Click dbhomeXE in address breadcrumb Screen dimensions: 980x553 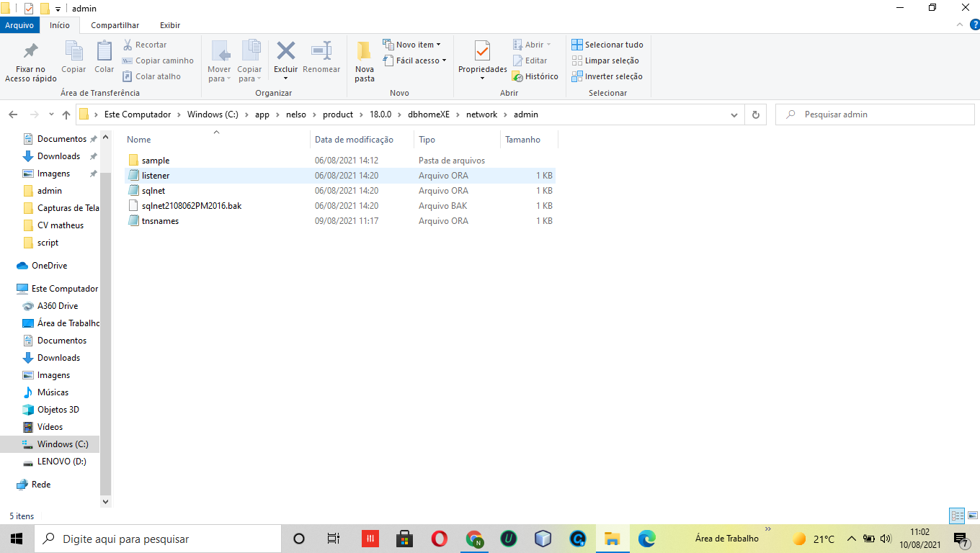[429, 114]
